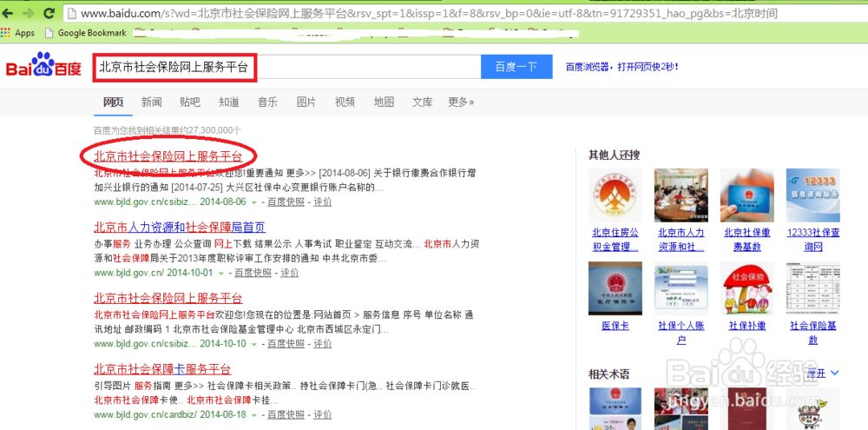Click the 北京社保缴费基数 card thumbnail
868x430 pixels.
746,195
